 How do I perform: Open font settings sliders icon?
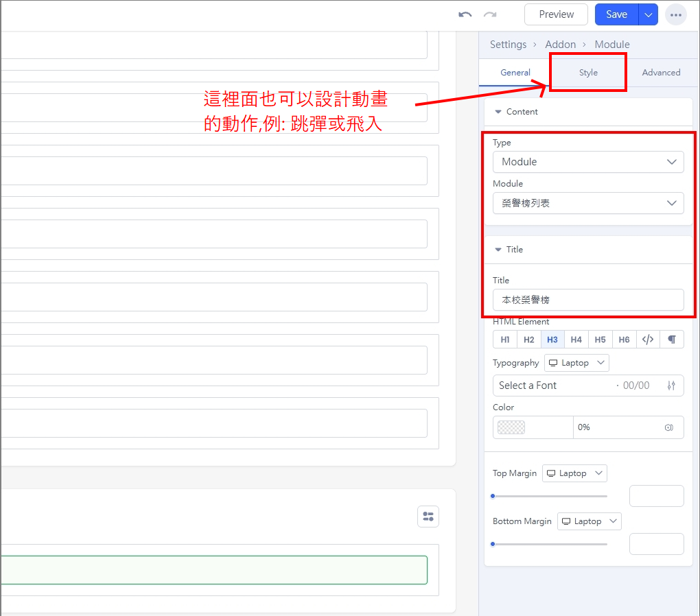click(671, 386)
